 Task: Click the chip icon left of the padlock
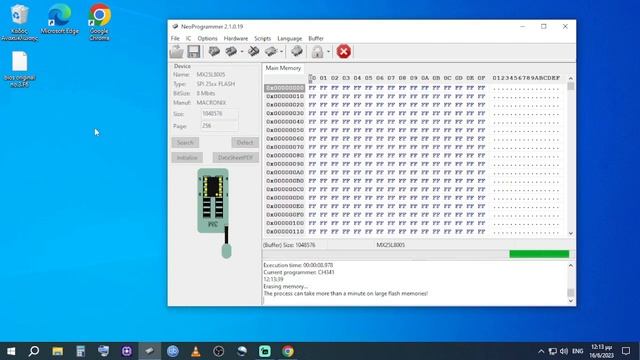coord(297,51)
